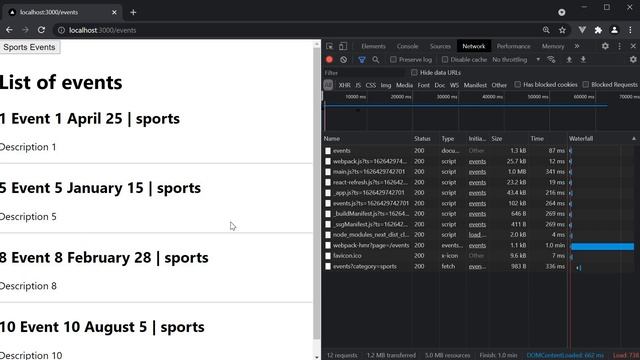Open DevTools customize three-dot menu
The width and height of the screenshot is (640, 360).
coord(620,46)
